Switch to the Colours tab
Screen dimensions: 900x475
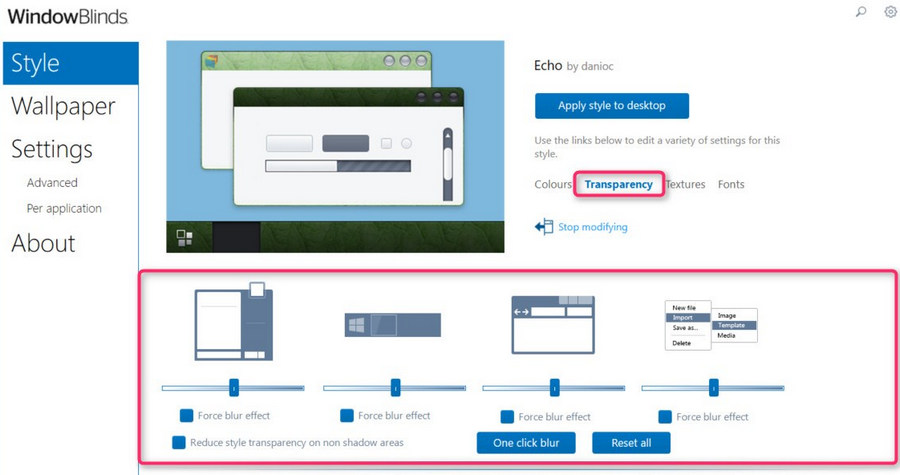pyautogui.click(x=553, y=184)
